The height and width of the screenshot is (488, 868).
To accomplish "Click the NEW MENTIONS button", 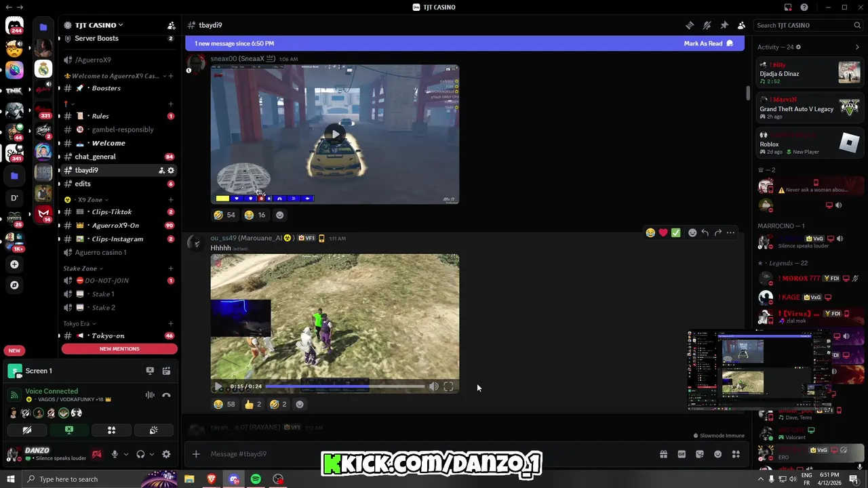I will point(119,349).
